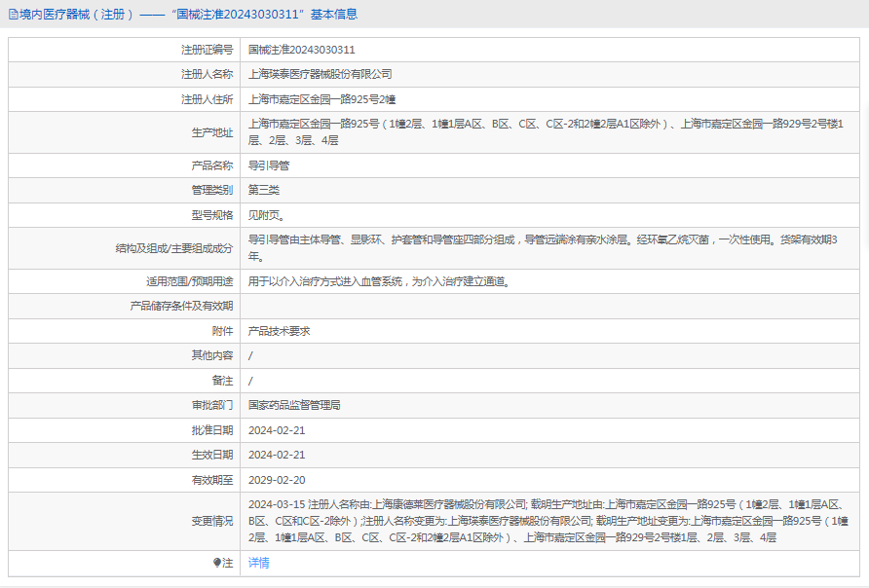Viewport: 869px width, 588px height.
Task: Click the expiry date 2029-02-20
Action: coord(277,480)
